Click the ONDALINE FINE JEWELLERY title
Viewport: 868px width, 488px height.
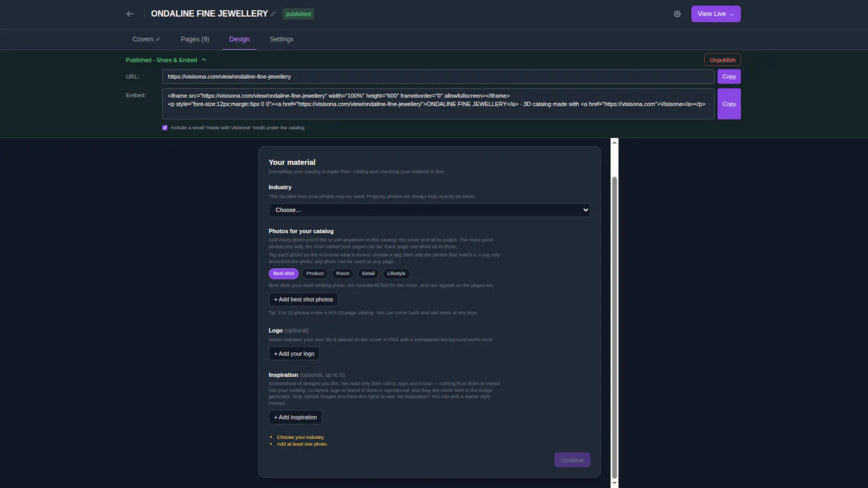[209, 14]
